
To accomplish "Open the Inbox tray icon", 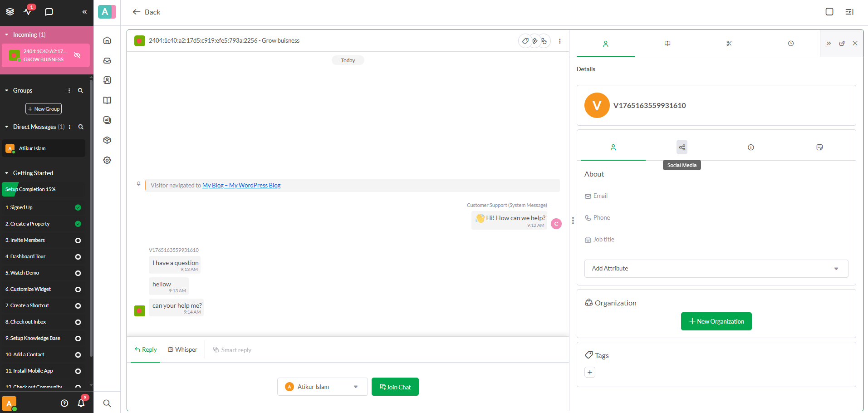I will point(107,60).
